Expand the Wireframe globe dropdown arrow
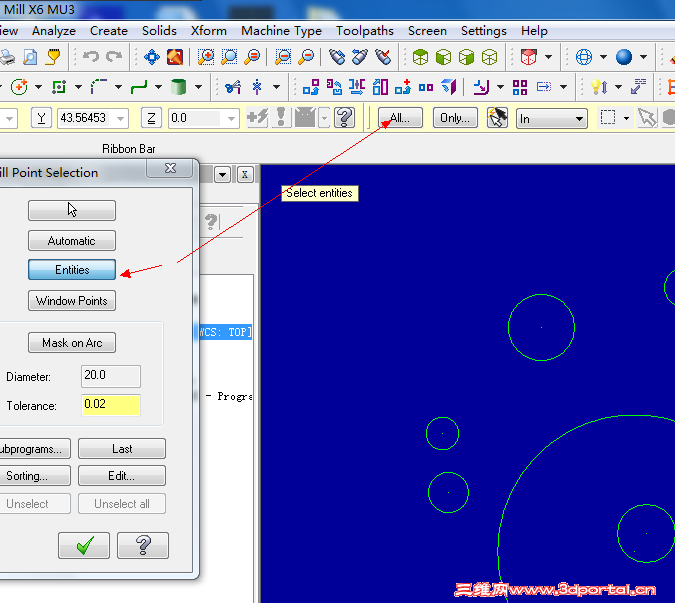Image resolution: width=675 pixels, height=603 pixels. (604, 57)
